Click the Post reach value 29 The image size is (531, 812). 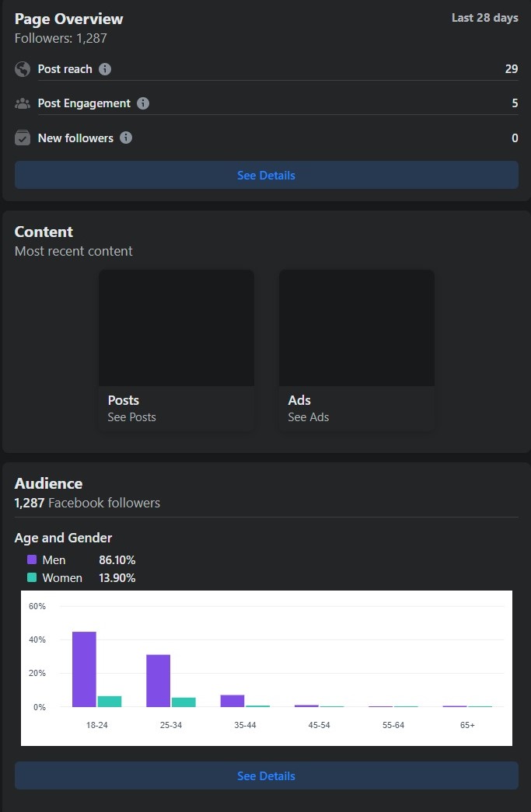click(511, 69)
